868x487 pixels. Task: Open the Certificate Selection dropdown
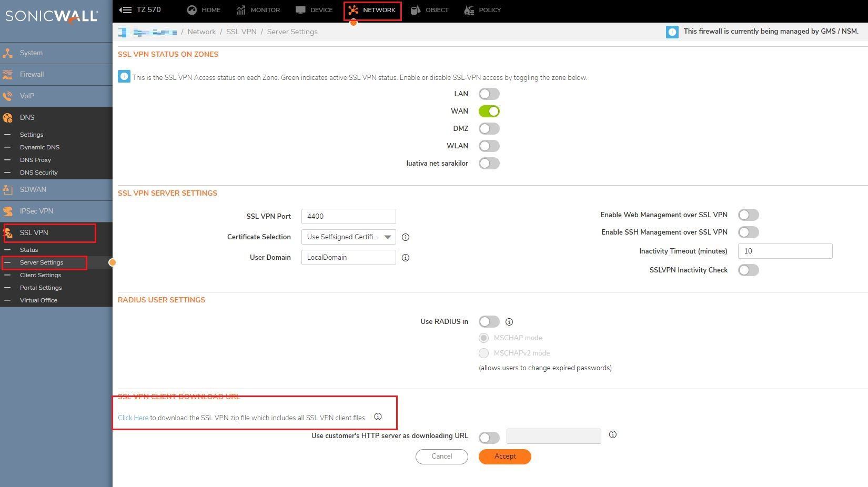tap(348, 237)
